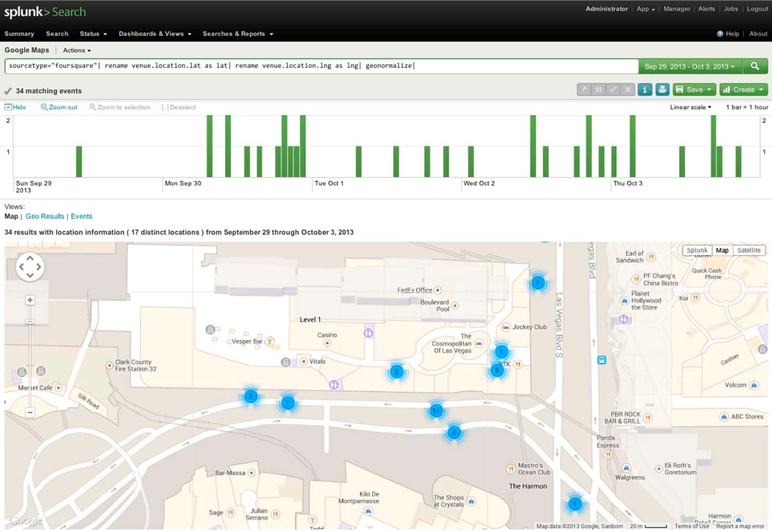Pan the map up with the arrow control
Viewport: 772px width, 532px height.
click(30, 258)
